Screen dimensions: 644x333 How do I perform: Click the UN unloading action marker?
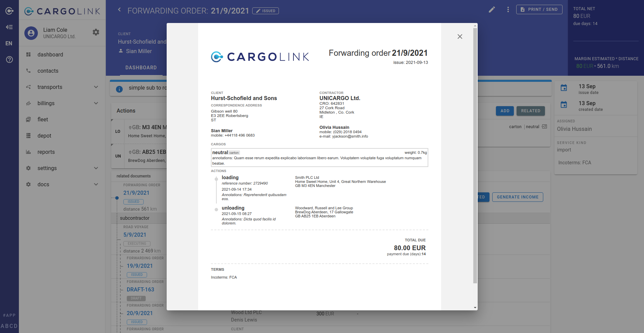[118, 156]
